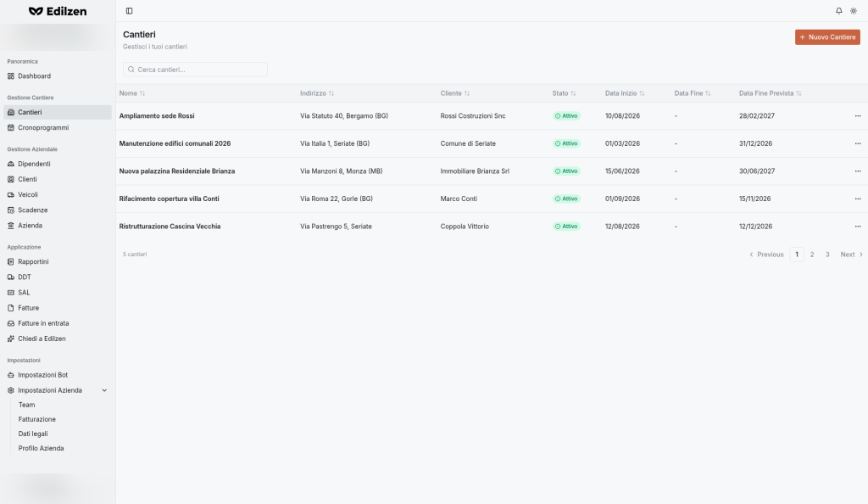The image size is (868, 504).
Task: Open Chiedi a Edilzen assistant
Action: click(58, 339)
